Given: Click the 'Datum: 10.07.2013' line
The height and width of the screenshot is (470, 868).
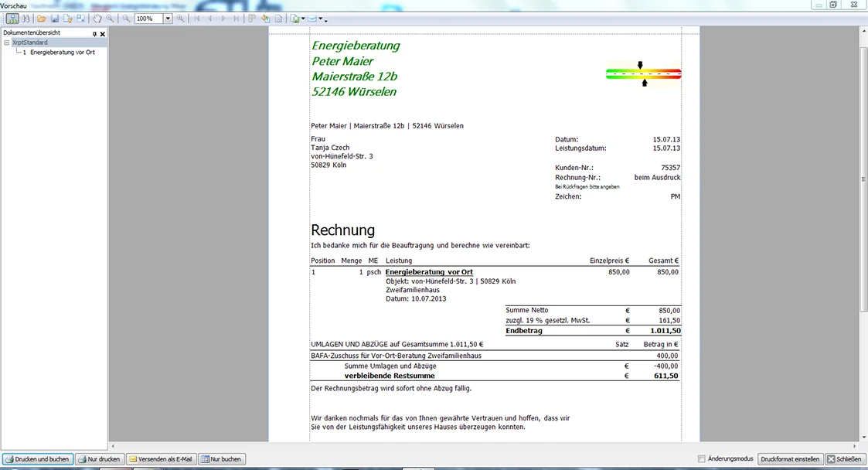Looking at the screenshot, I should point(416,299).
